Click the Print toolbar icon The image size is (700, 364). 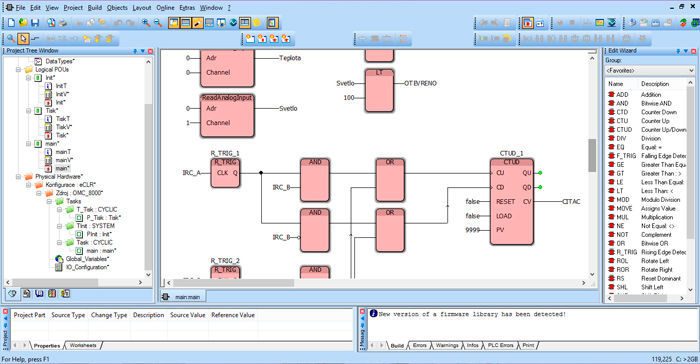pos(63,23)
